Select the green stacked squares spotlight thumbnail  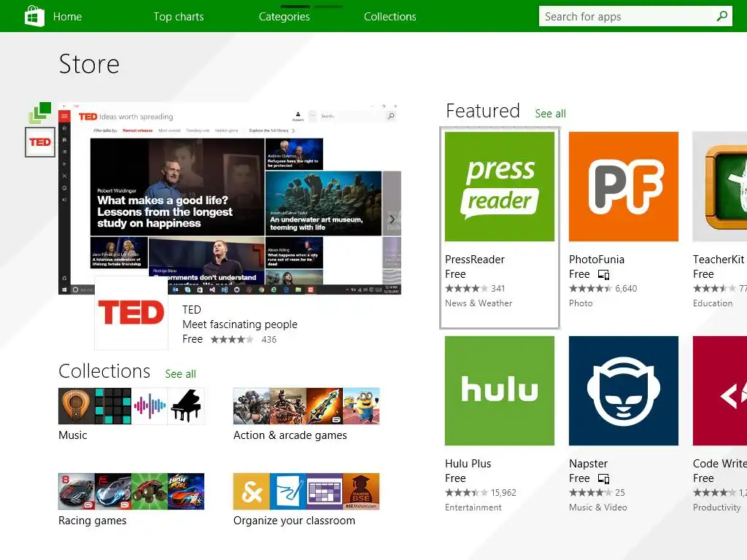point(40,112)
